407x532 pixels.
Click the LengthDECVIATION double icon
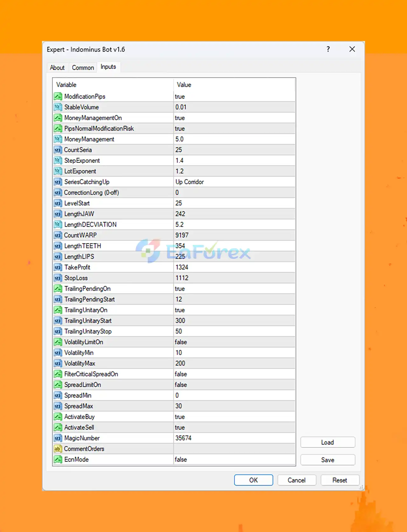click(x=58, y=225)
